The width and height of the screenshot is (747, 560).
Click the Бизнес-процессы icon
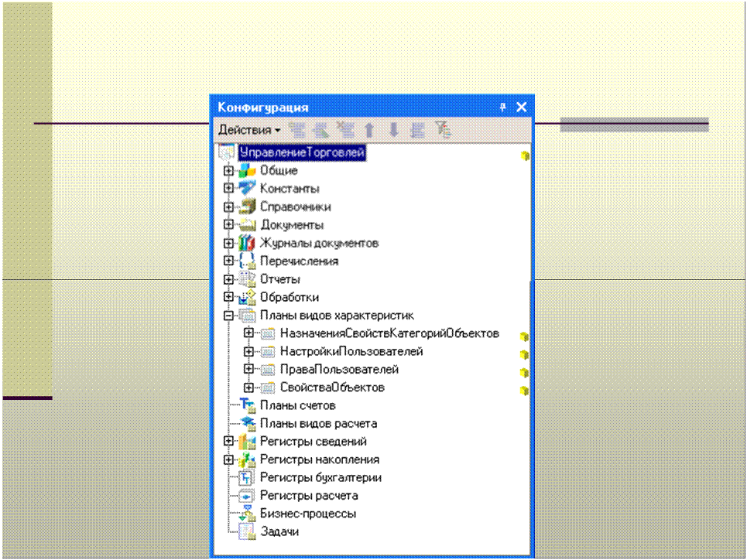point(247,514)
